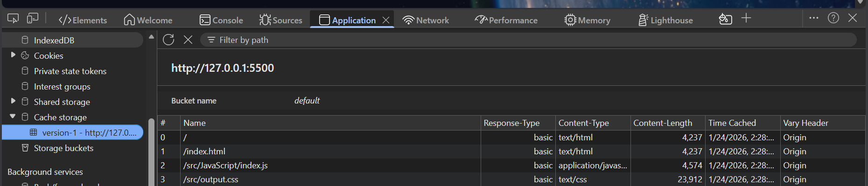Switch to the Console tab
868x186 pixels.
click(221, 20)
